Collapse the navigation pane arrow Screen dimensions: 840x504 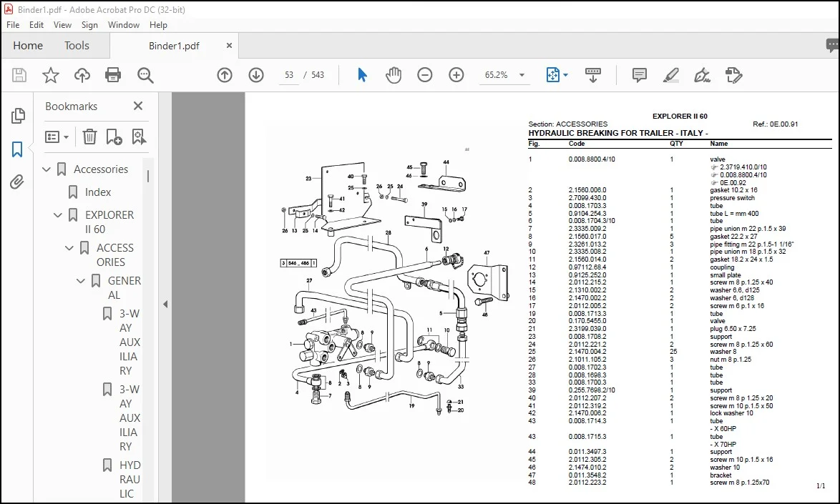click(x=165, y=304)
